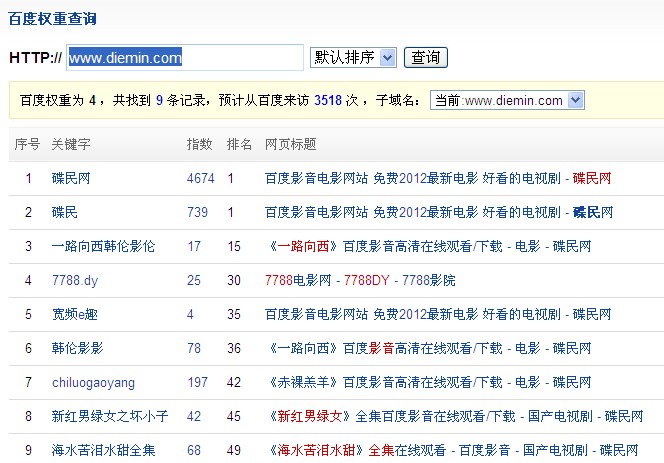Expand the 当前:www.diemin.com subdomain dropdown
This screenshot has width=664, height=463.
(x=507, y=100)
